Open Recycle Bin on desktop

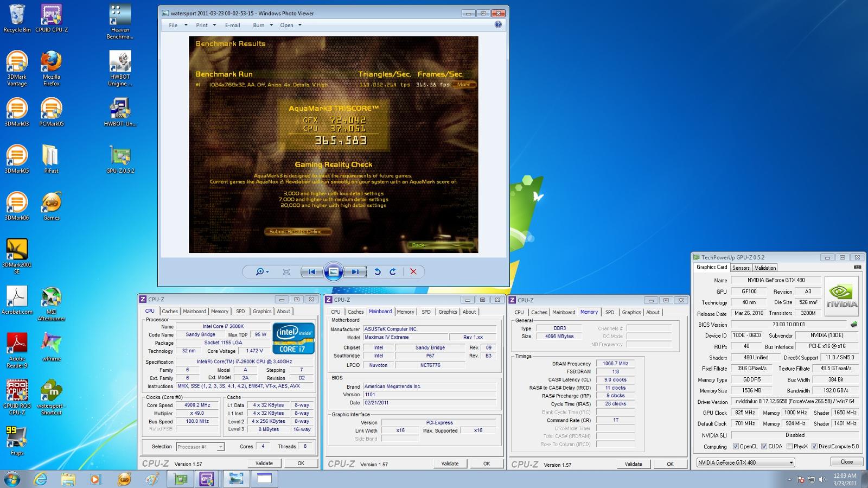click(17, 18)
